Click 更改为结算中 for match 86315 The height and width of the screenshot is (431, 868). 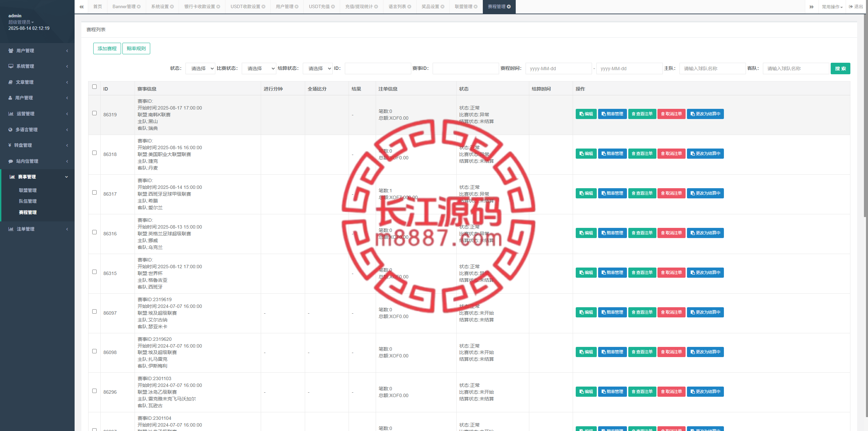point(705,273)
